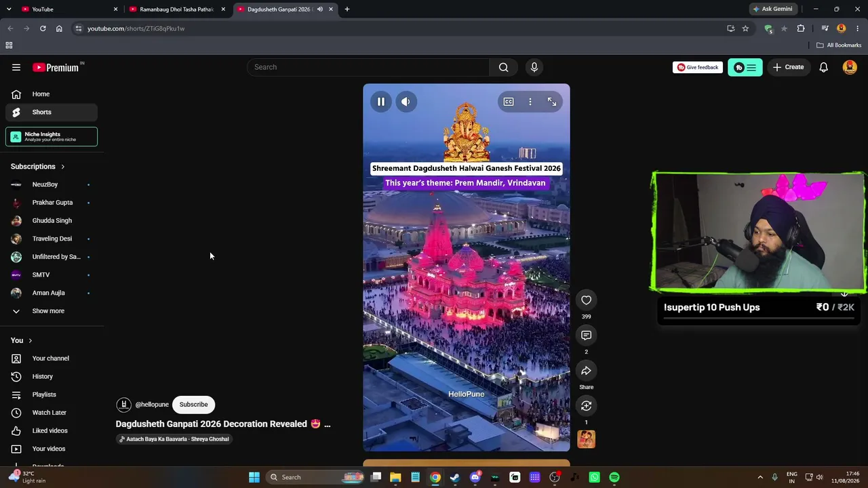Viewport: 868px width, 488px height.
Task: Open the @hellopune channel handle link
Action: (152, 405)
